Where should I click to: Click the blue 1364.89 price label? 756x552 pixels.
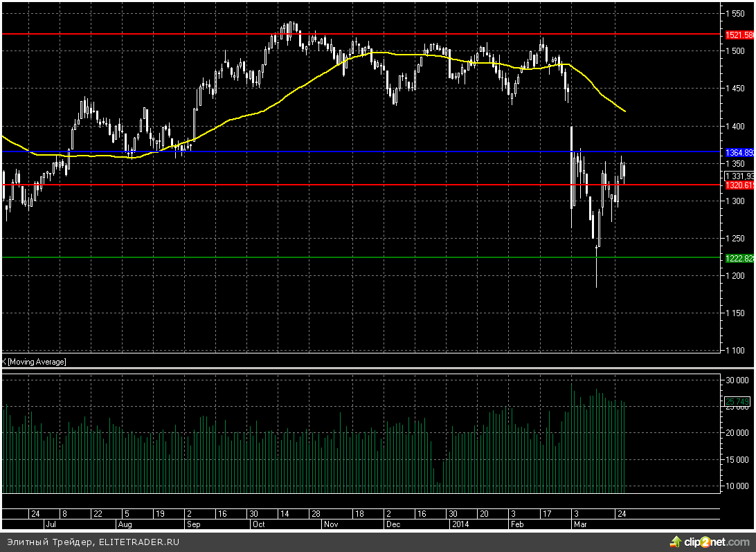click(739, 152)
